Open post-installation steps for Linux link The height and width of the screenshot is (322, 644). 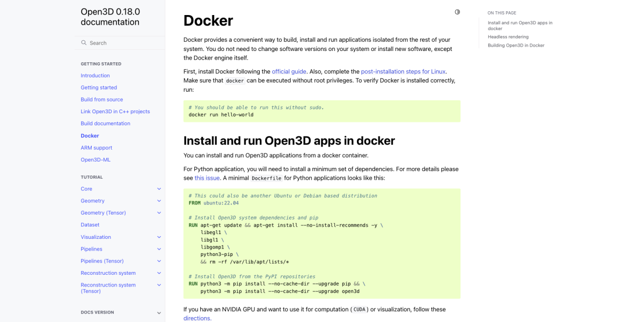[x=403, y=71]
